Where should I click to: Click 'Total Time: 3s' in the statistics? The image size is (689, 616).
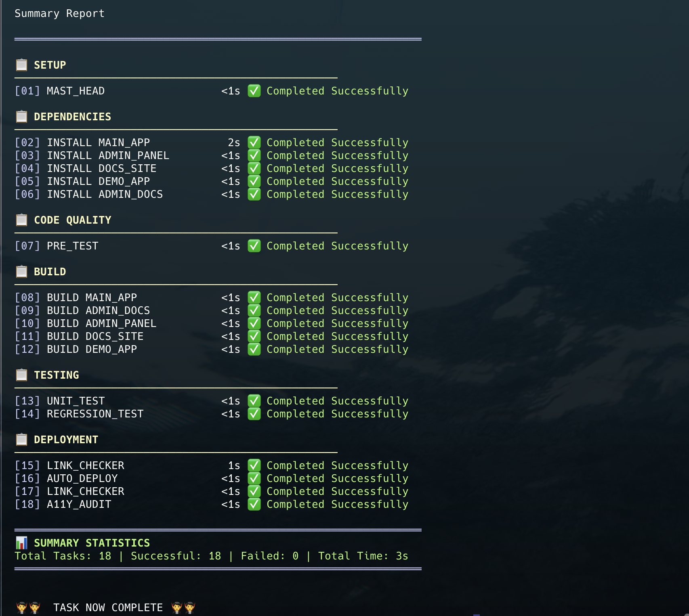pos(363,556)
